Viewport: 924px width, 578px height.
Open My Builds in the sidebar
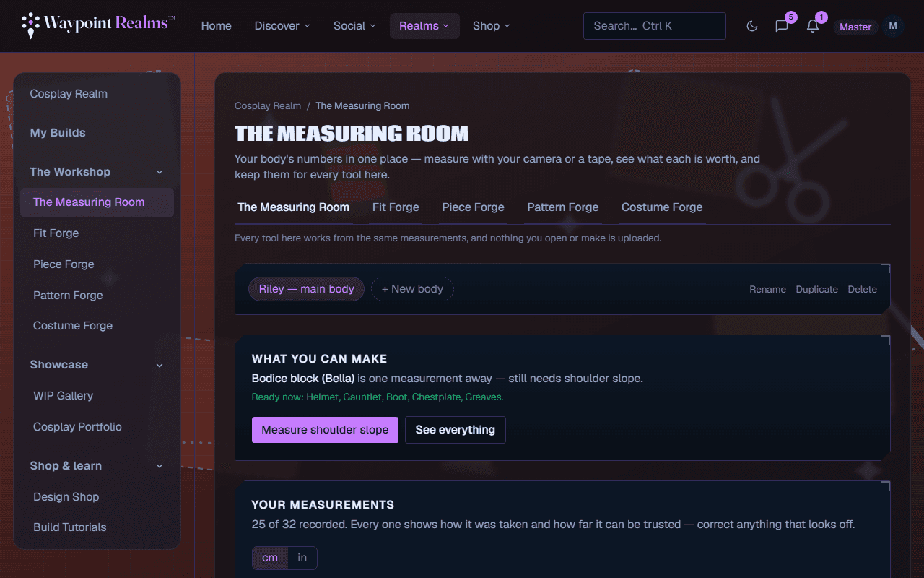pyautogui.click(x=97, y=133)
